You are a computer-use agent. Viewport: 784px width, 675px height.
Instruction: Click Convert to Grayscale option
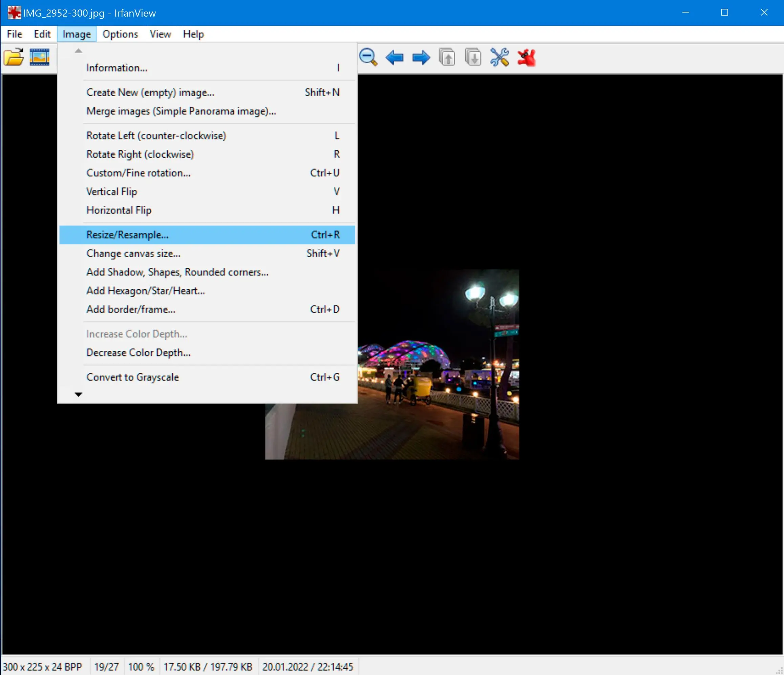tap(133, 377)
